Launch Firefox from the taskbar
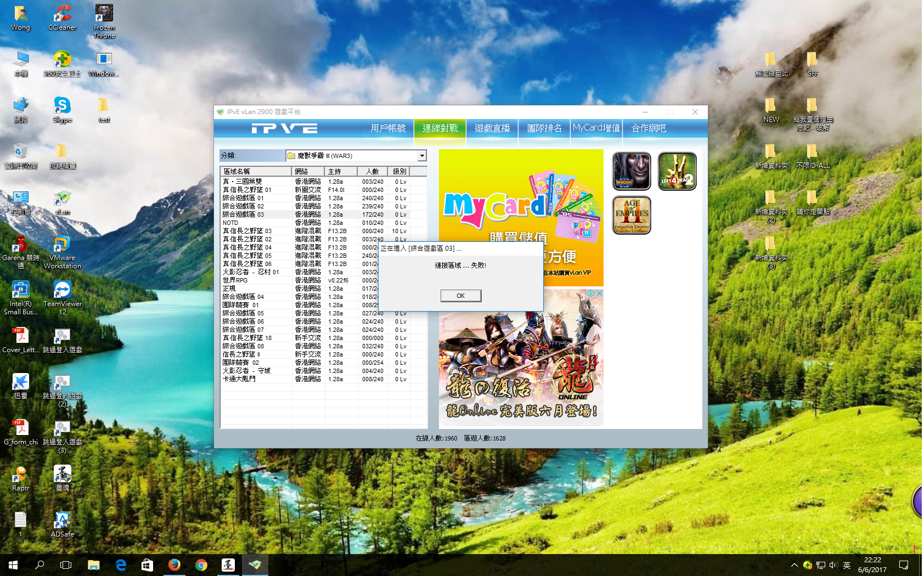Screen dimensions: 924x576 tap(174, 564)
